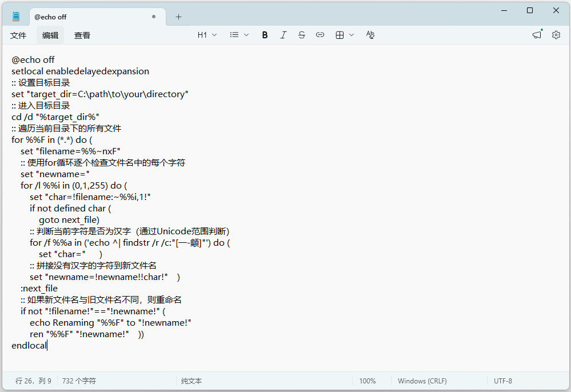Click the line 'echo Renaming "%%F" to "!newname!"'

110,323
